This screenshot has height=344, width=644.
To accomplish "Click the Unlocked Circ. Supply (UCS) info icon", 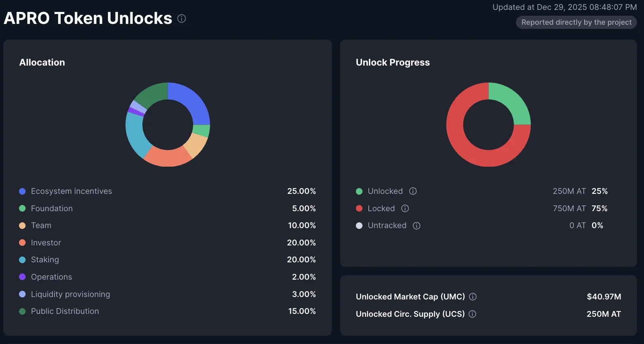I will point(472,314).
